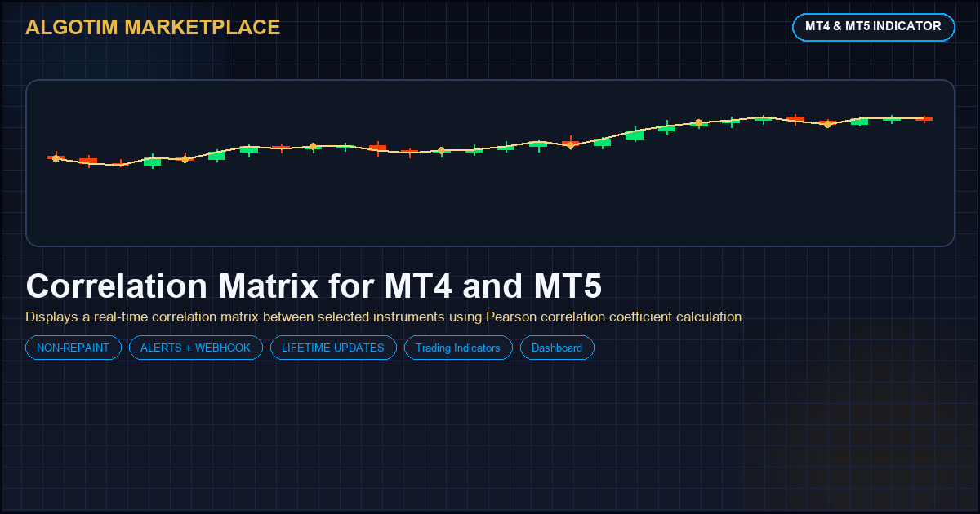Click the Correlation Matrix for MT4 and MT5 heading
Image resolution: width=980 pixels, height=514 pixels.
tap(314, 286)
